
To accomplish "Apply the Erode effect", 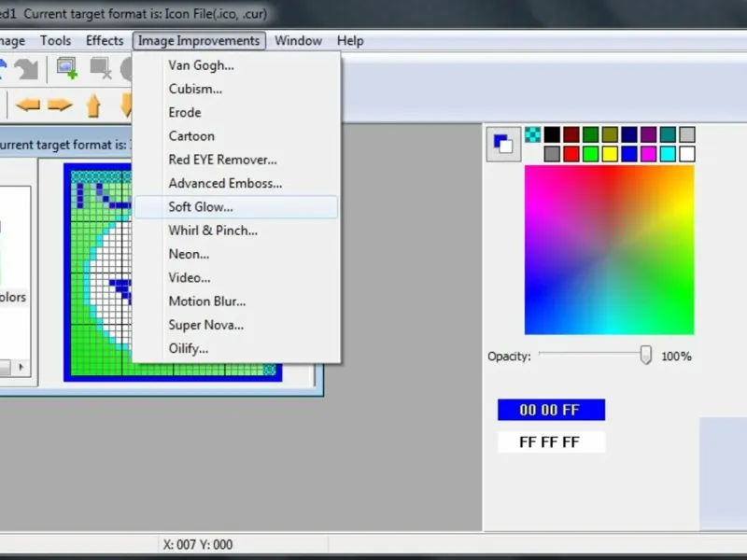I will click(236, 112).
